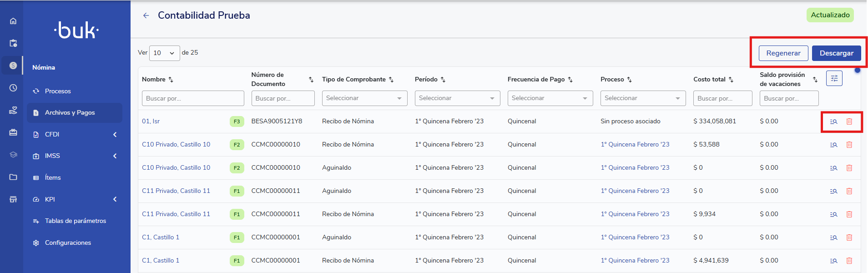Open the column settings filter icon
This screenshot has height=273, width=868.
tap(834, 78)
